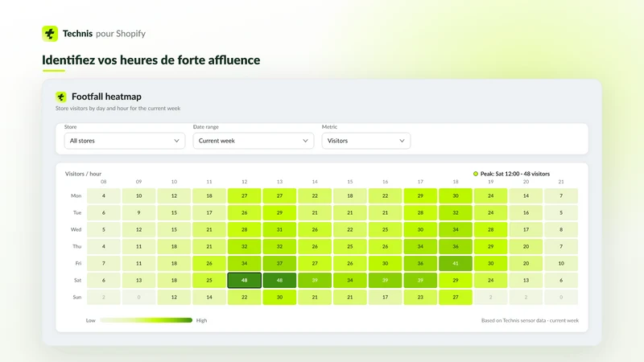Open the All stores dropdown
644x362 pixels.
[x=125, y=141]
